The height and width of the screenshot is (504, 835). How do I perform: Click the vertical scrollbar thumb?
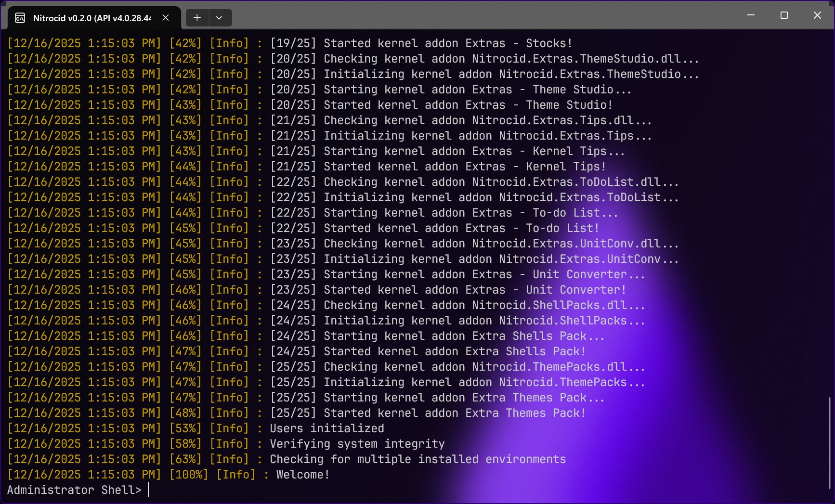(829, 442)
